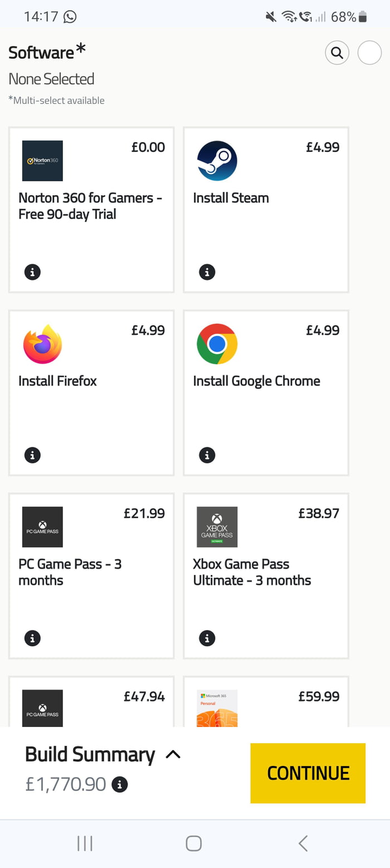
Task: Show info for PC Game Pass 3 months
Action: coord(32,638)
